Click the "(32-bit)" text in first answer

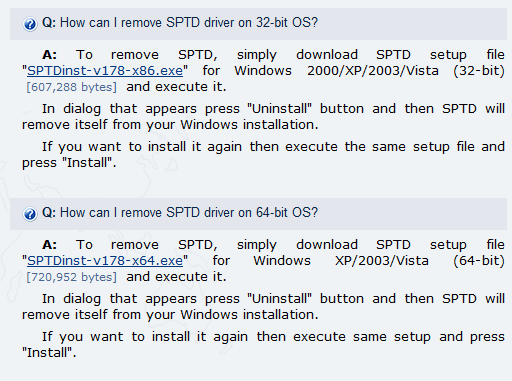click(x=479, y=71)
